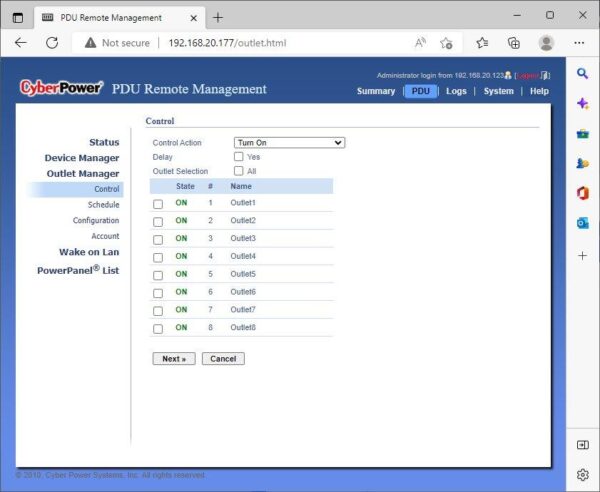Open Read aloud icon in address bar
Viewport: 600px width, 492px height.
click(420, 43)
